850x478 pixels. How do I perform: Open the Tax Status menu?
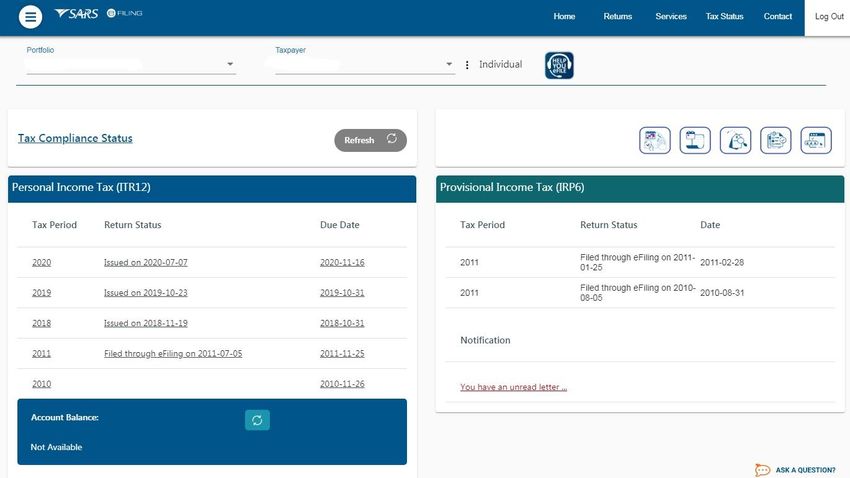click(724, 16)
